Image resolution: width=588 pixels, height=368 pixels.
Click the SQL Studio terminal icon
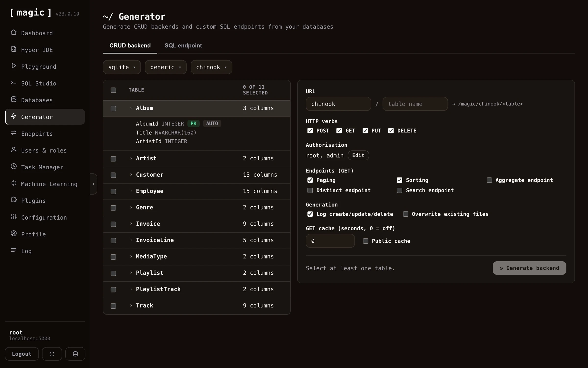coord(14,83)
